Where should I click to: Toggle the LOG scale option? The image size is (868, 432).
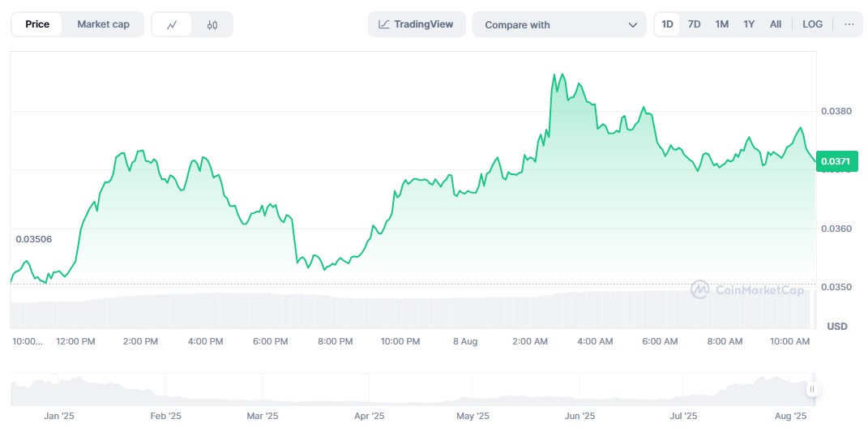[813, 24]
